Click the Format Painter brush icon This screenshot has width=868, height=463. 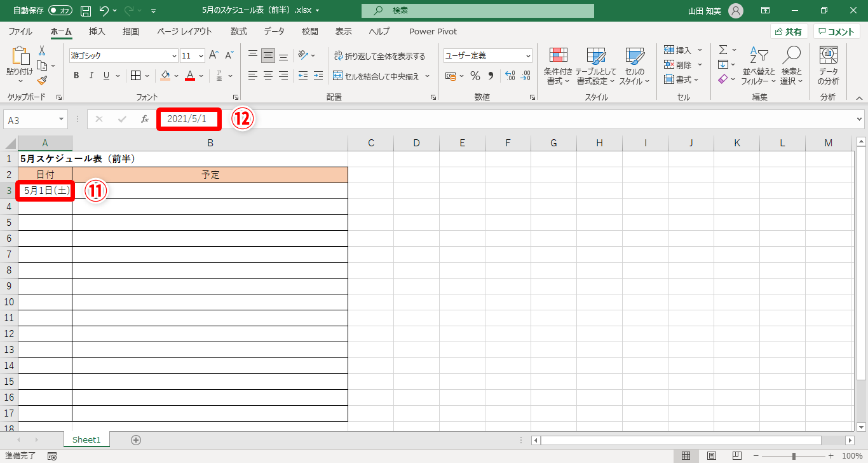click(x=42, y=80)
